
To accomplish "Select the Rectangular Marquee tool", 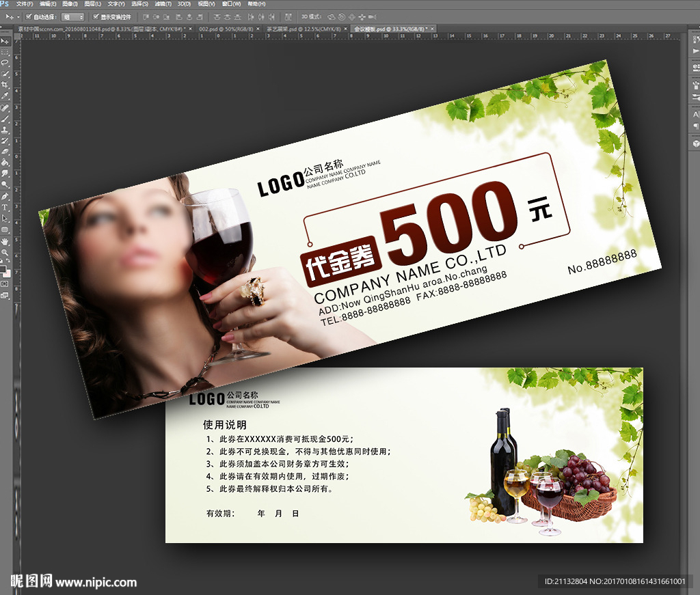I will coord(5,52).
